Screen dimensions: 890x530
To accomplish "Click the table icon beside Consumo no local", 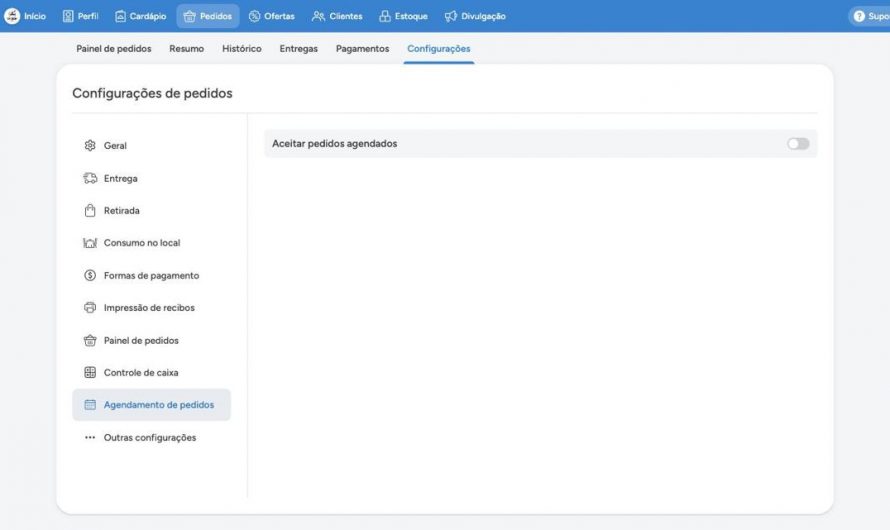I will click(90, 243).
